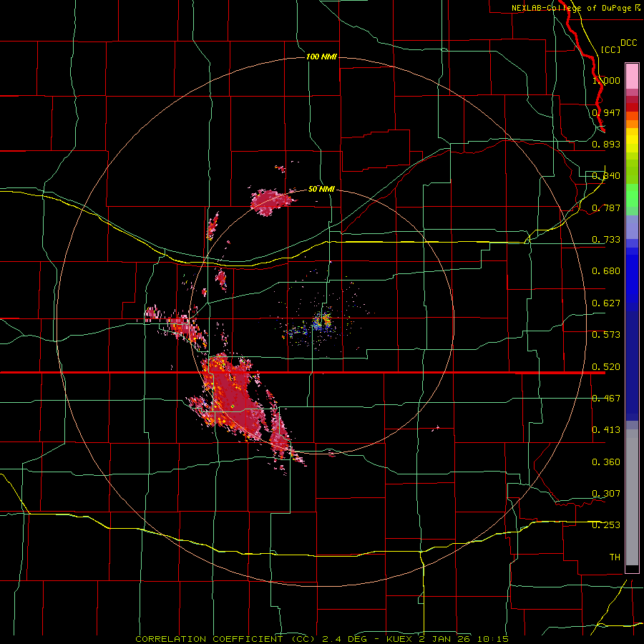Image resolution: width=644 pixels, height=644 pixels.
Task: Select the 0.360 legend value
Action: coord(606,462)
